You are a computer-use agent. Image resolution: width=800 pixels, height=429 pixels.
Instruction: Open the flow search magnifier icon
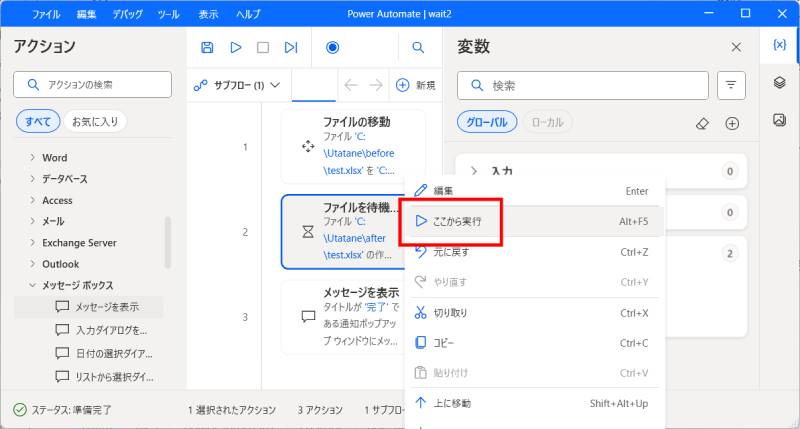418,47
